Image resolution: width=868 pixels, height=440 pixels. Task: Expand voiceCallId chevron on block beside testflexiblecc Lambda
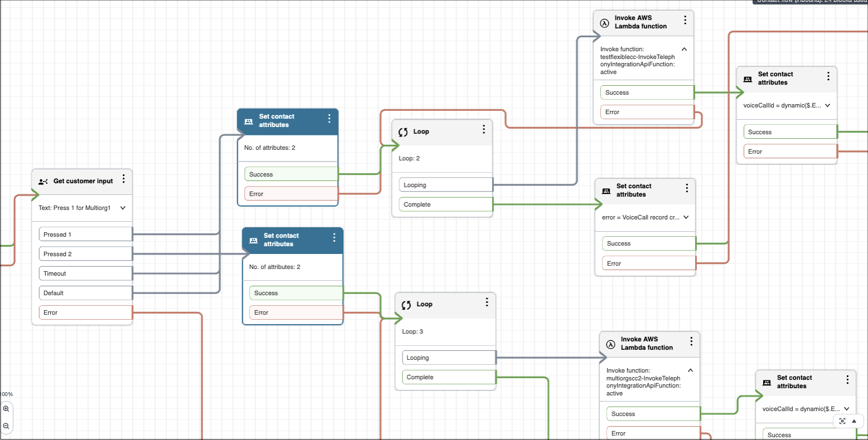click(827, 106)
